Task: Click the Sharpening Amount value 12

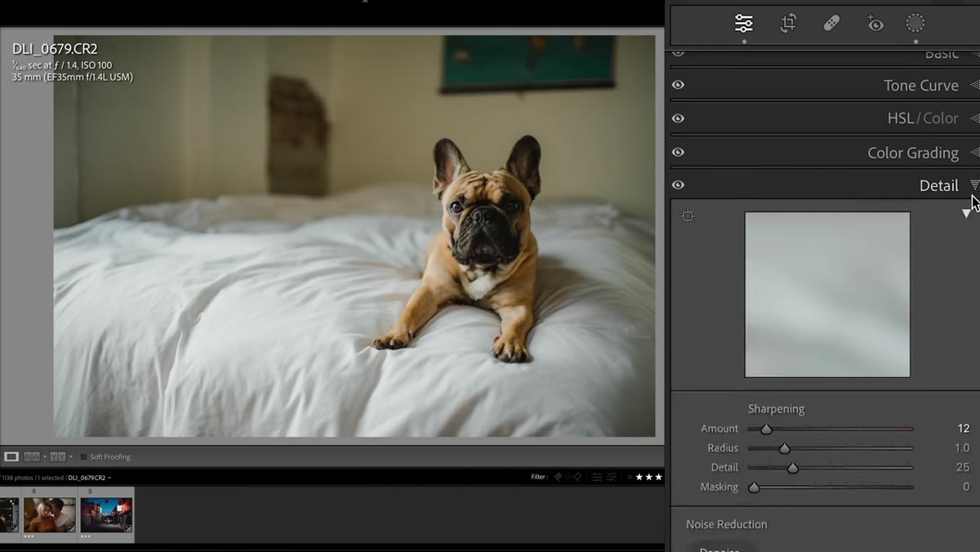Action: pos(964,429)
